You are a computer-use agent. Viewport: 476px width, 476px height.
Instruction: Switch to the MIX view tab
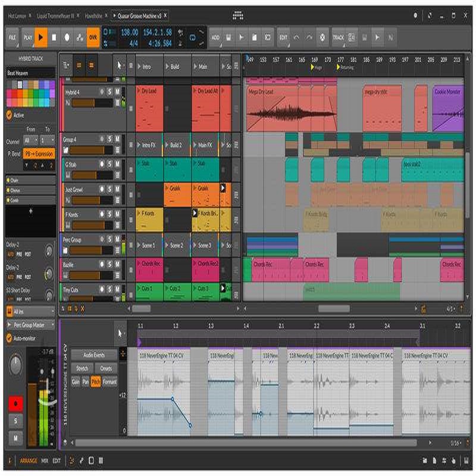coord(45,461)
